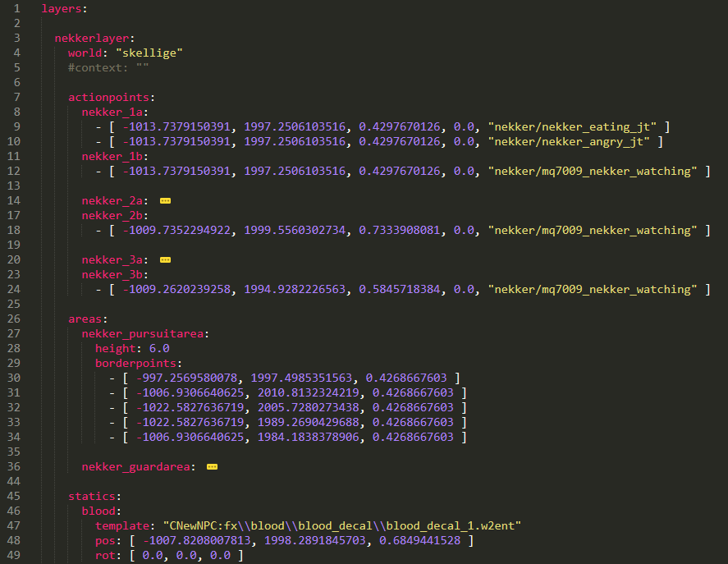The width and height of the screenshot is (728, 564).
Task: Click the pos key under blood
Action: pos(104,541)
